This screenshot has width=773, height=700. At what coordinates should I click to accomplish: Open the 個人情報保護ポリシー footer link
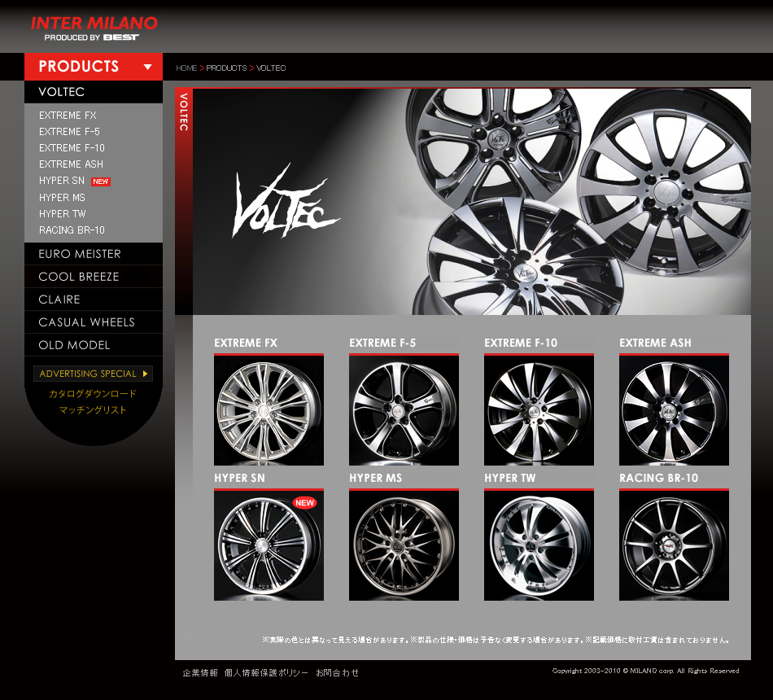tap(266, 672)
